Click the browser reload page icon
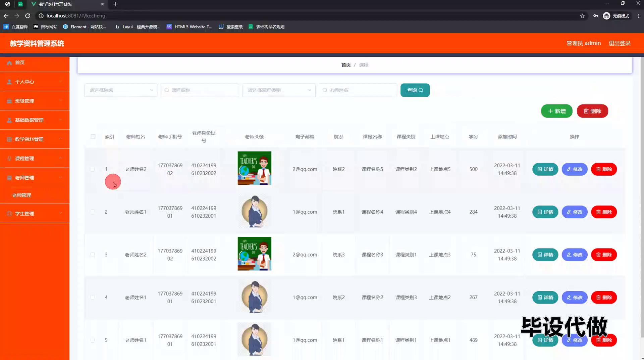This screenshot has width=644, height=360. pos(28,16)
